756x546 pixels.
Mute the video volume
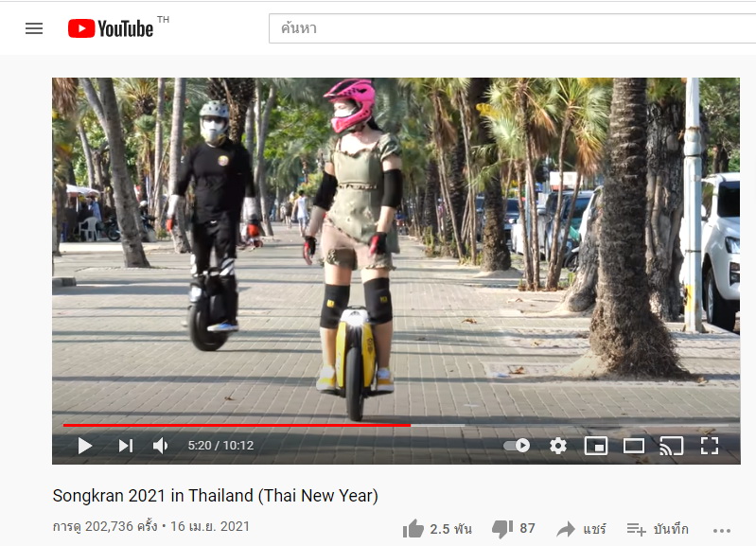[160, 446]
